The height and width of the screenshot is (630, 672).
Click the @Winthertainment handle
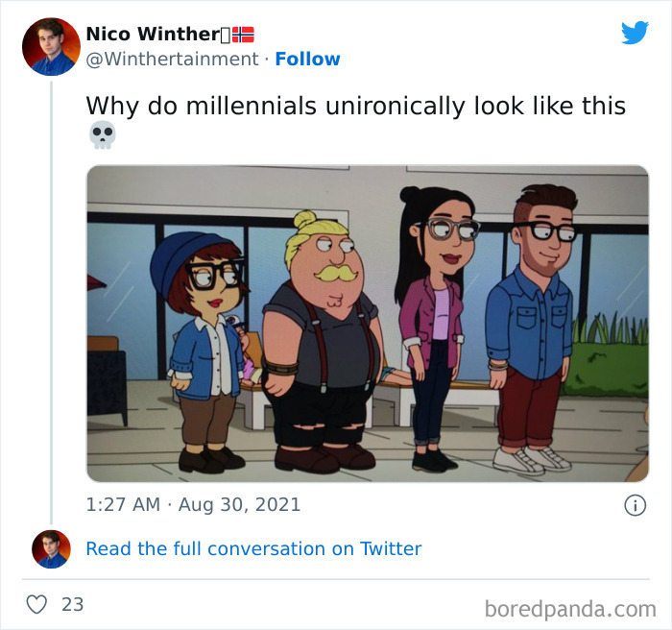[173, 60]
